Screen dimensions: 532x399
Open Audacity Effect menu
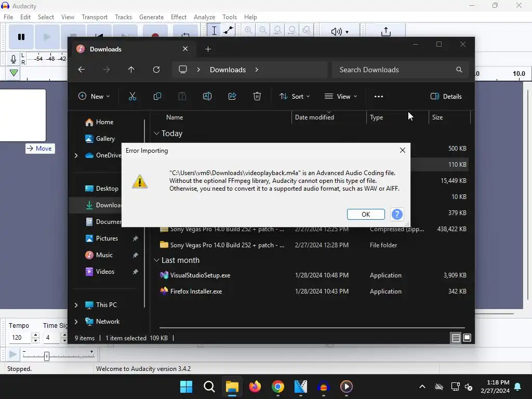click(179, 17)
